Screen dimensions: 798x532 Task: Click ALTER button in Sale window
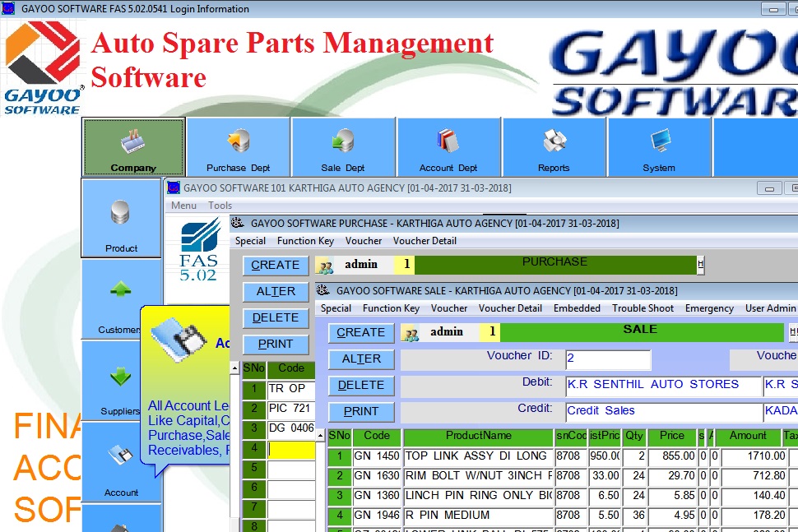tap(361, 359)
